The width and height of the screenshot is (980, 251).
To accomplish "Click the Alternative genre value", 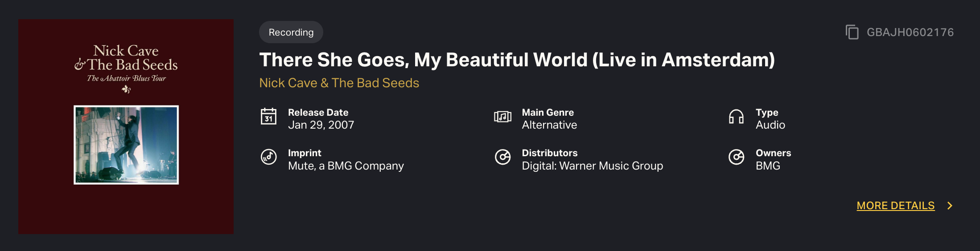I will [549, 125].
